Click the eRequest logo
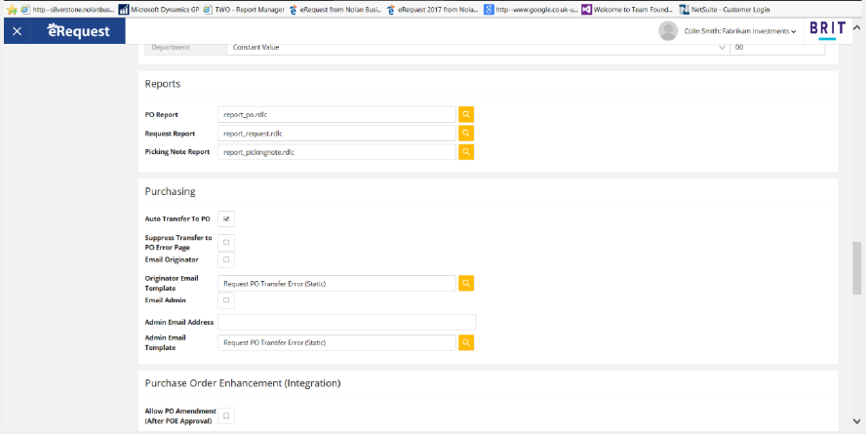The width and height of the screenshot is (868, 434). coord(79,31)
